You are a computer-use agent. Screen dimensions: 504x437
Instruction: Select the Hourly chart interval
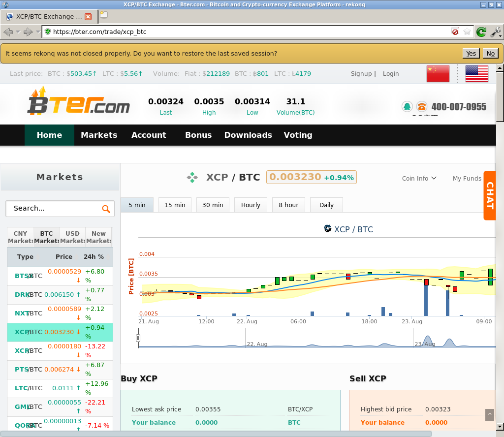coord(251,205)
